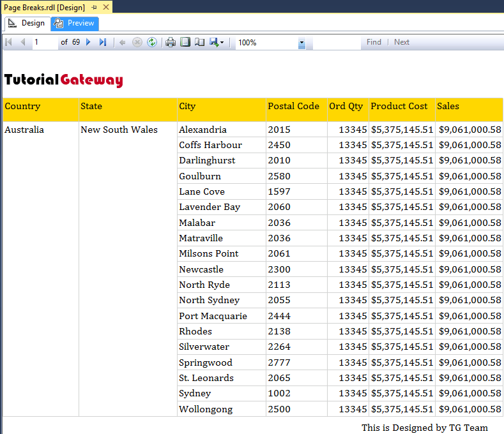504x434 pixels.
Task: Click the Find button
Action: [374, 42]
